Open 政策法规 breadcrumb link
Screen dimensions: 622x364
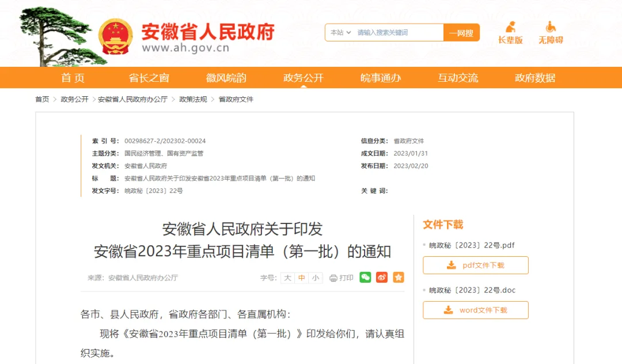[193, 99]
